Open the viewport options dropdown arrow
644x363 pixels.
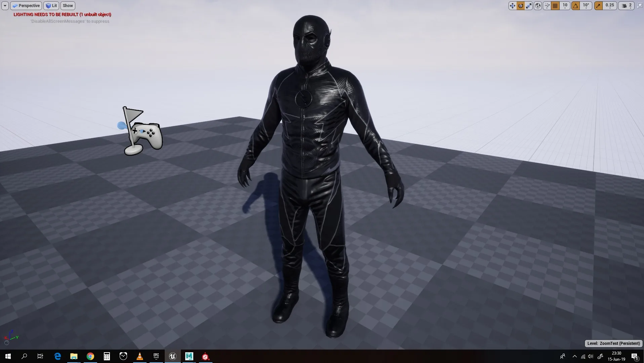pos(4,5)
